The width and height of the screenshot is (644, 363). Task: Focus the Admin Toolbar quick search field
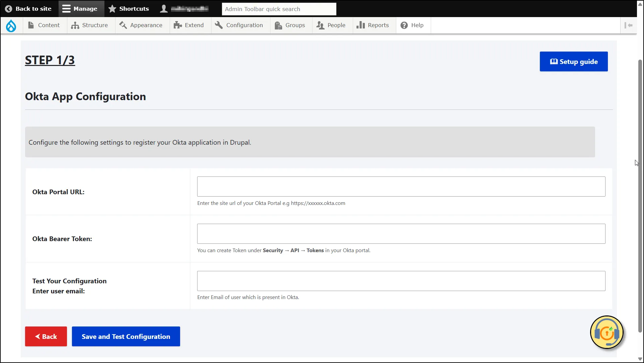tap(279, 9)
